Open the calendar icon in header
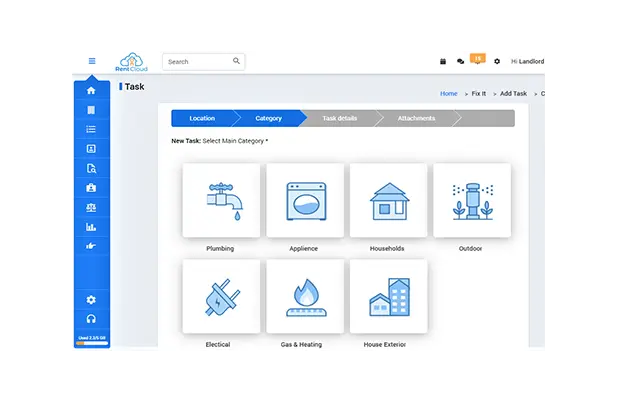 (443, 62)
